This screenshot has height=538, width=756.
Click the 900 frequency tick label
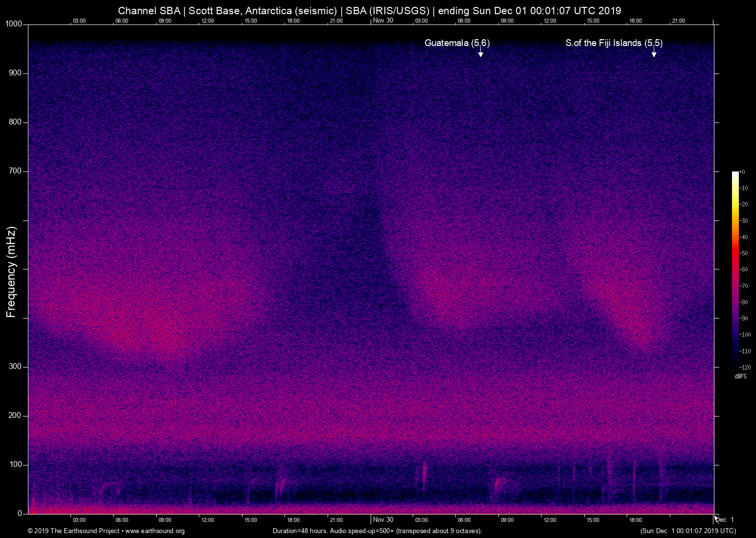pos(15,73)
